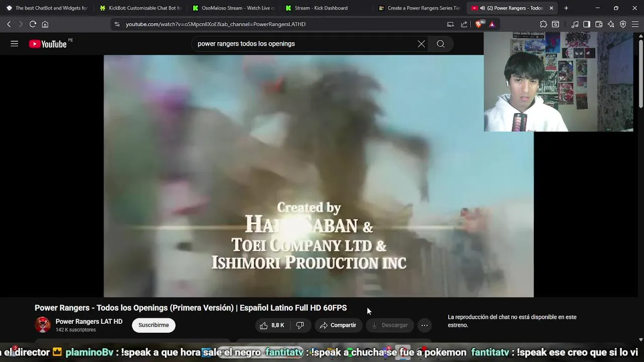The height and width of the screenshot is (362, 644).
Task: Toggle the browser sidebar panel
Action: 587,24
